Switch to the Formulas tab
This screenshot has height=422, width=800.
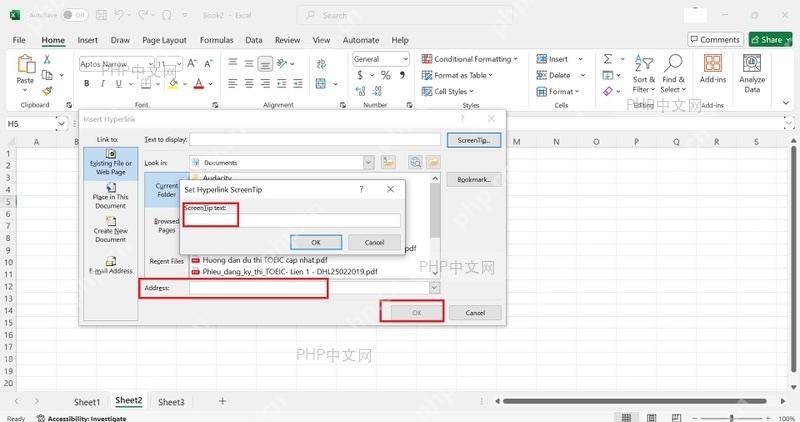216,40
